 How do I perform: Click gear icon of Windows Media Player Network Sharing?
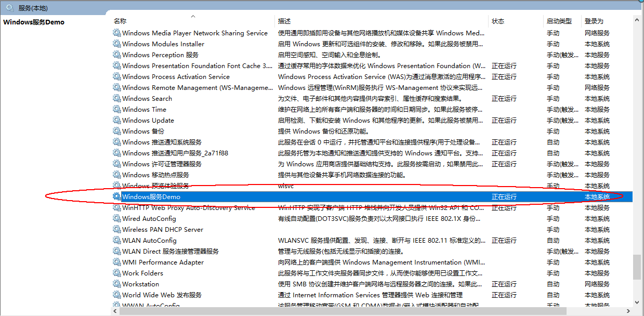(117, 33)
